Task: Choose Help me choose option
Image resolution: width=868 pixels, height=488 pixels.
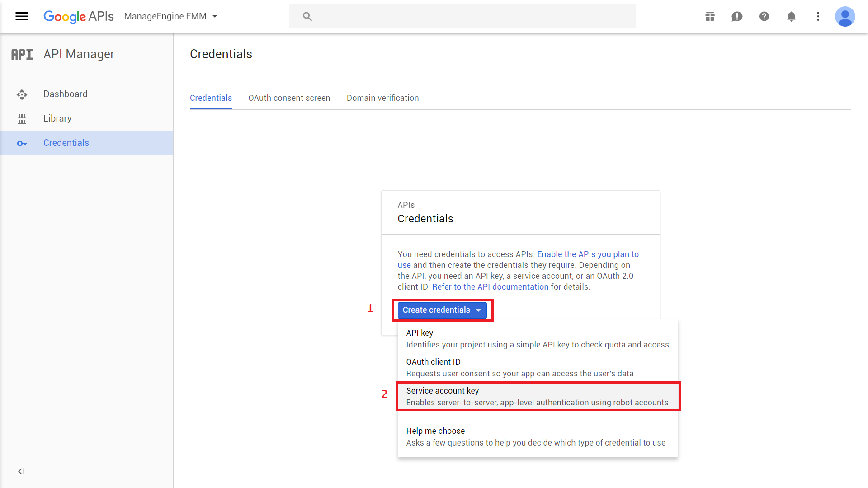Action: [537, 436]
